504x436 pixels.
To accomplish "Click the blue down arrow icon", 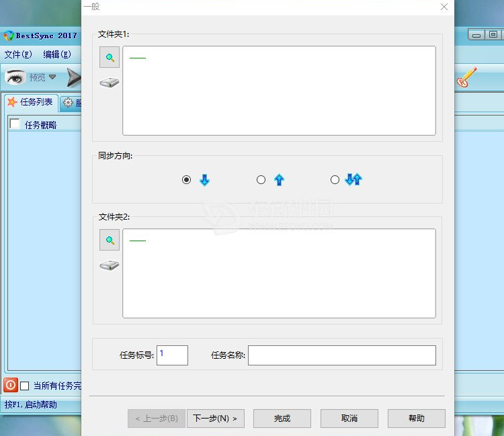I will [x=205, y=180].
